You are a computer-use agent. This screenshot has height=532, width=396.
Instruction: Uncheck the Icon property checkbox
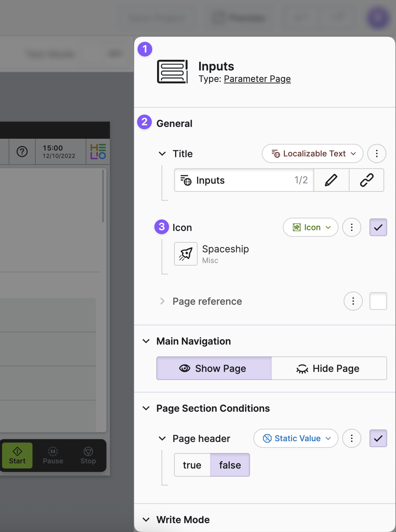pyautogui.click(x=378, y=227)
